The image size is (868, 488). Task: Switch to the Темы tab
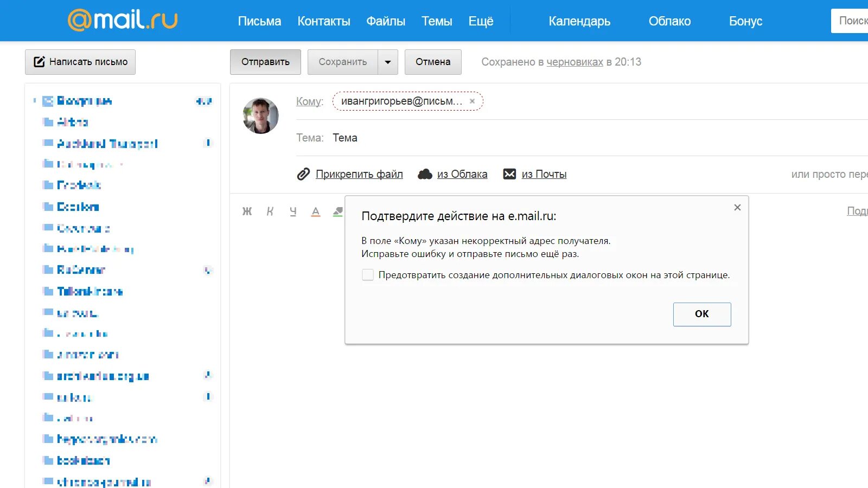tap(437, 21)
